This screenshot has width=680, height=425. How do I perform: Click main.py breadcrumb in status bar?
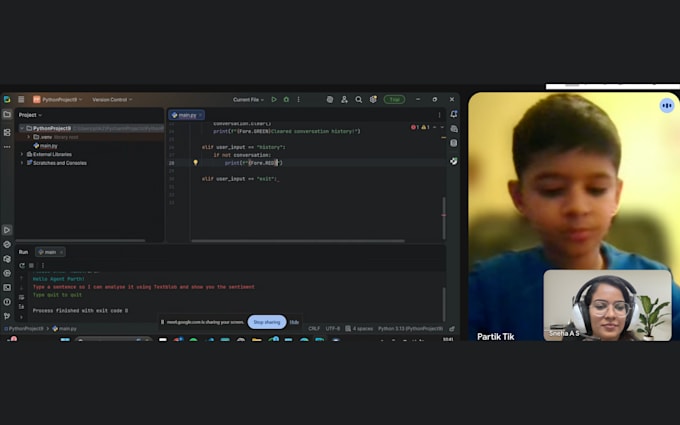(64, 329)
